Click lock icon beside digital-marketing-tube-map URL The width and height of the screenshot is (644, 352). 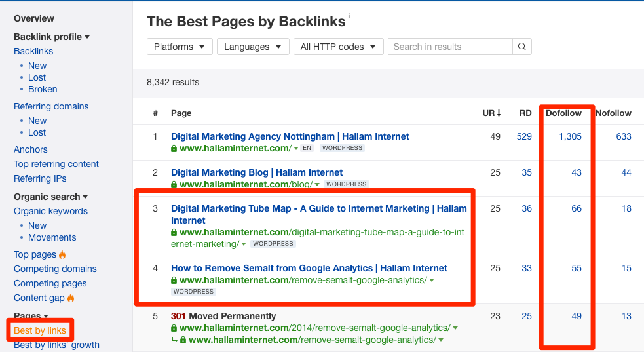pyautogui.click(x=174, y=233)
